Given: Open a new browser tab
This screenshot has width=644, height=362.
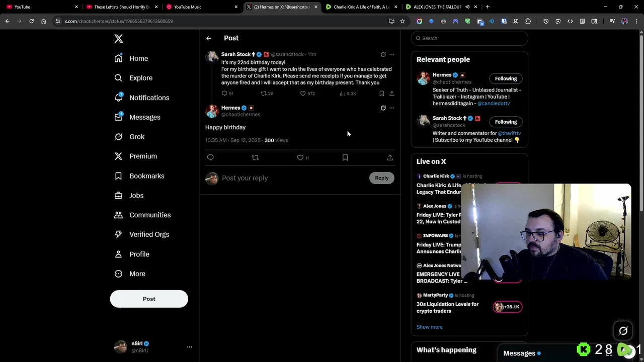Looking at the screenshot, I should point(488,7).
